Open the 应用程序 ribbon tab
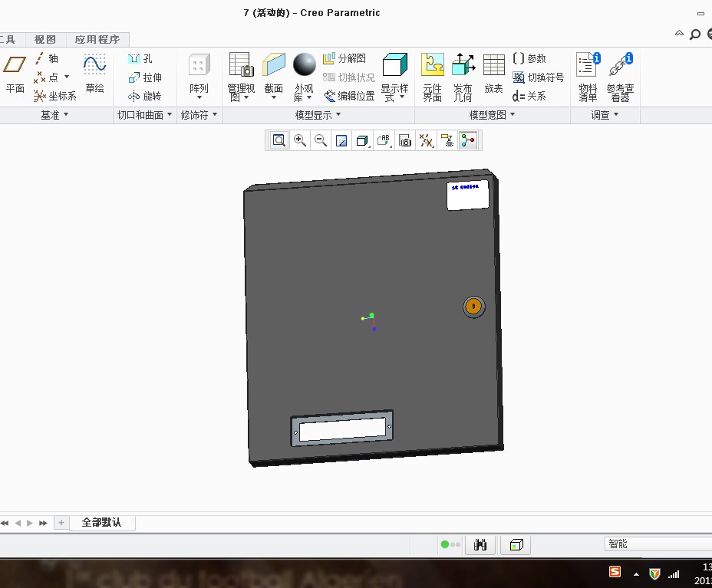The width and height of the screenshot is (712, 588). coord(97,40)
